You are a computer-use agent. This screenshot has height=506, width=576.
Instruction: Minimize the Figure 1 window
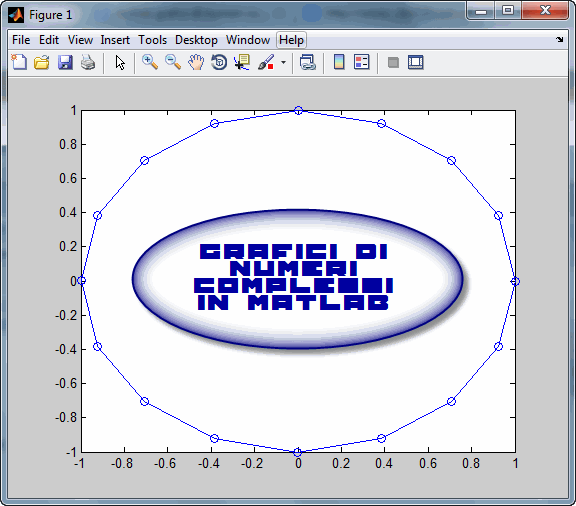coord(480,11)
